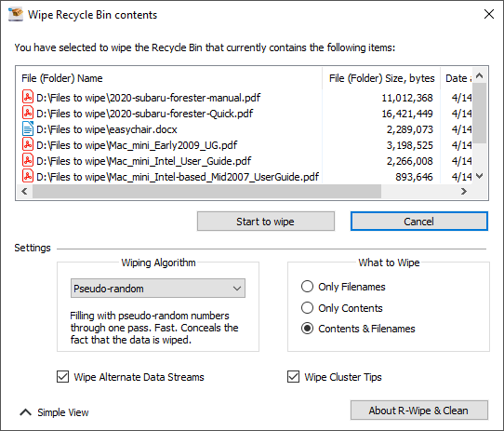Select the Only Contents option
The image size is (504, 431).
pos(307,307)
